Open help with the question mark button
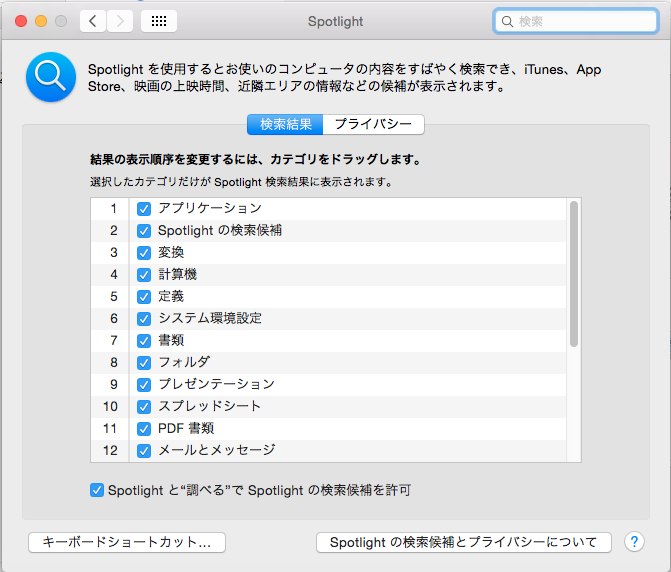Image resolution: width=671 pixels, height=572 pixels. (x=634, y=542)
